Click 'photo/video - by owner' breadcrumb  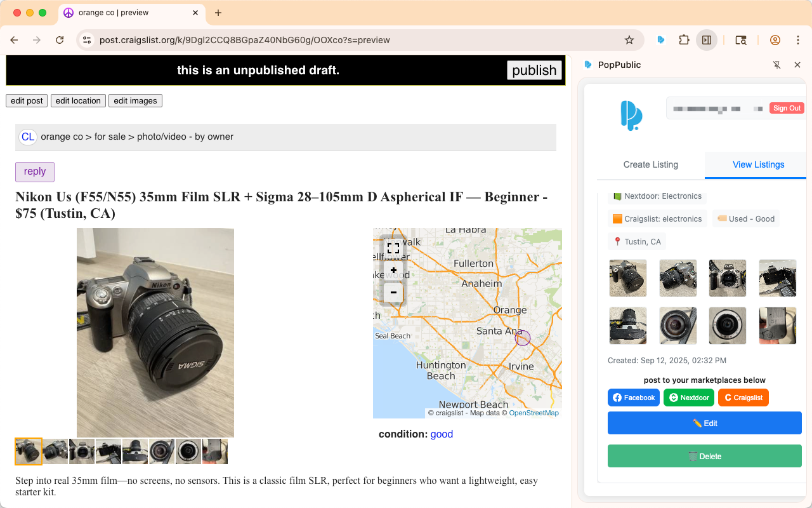[185, 137]
